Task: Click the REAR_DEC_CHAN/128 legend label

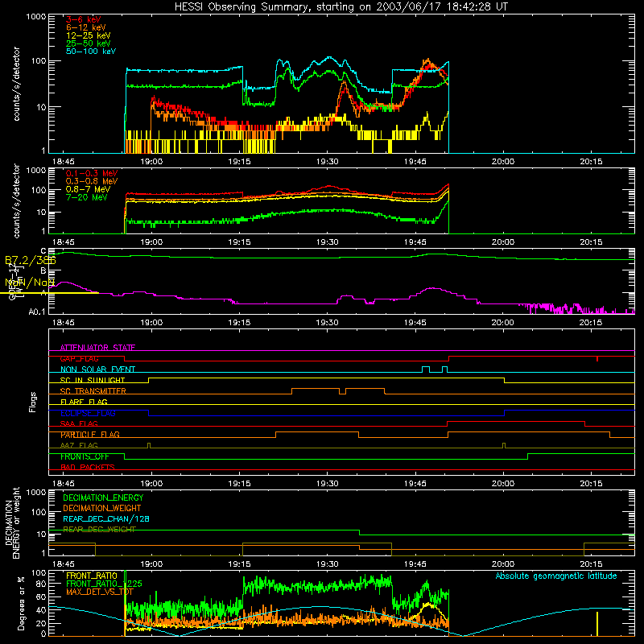Action: 106,519
